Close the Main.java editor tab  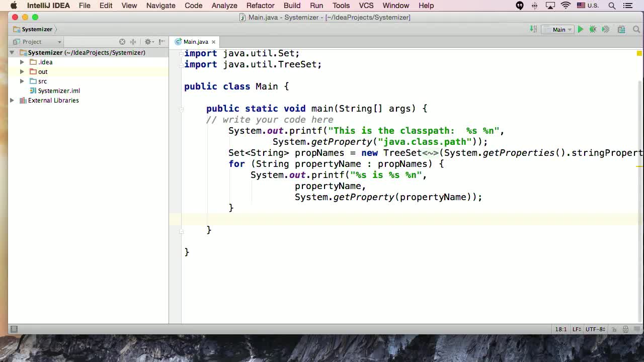click(213, 42)
